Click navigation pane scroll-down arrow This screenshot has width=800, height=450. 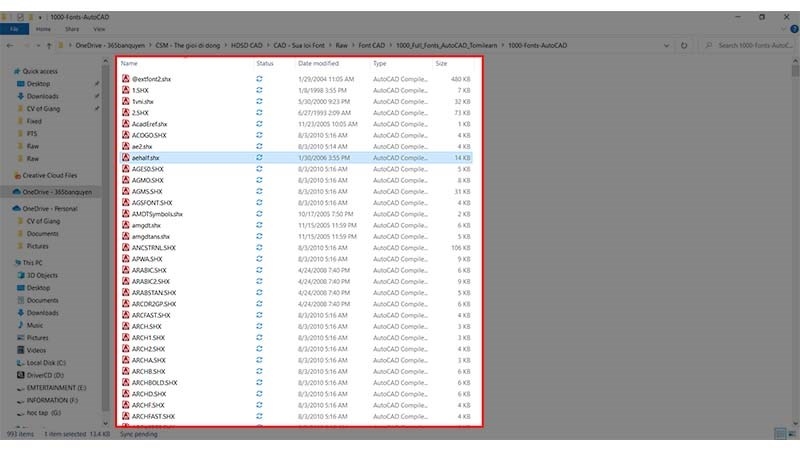[106, 423]
